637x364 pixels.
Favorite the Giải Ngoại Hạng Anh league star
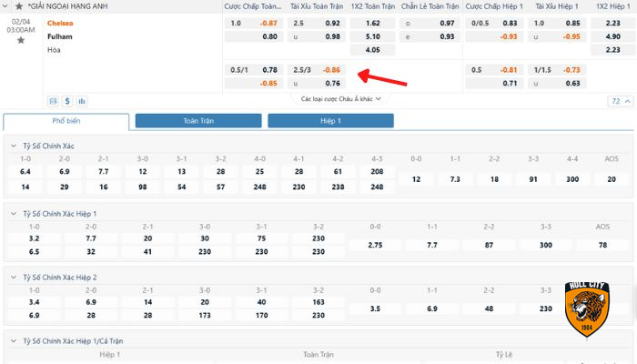[x=20, y=6]
